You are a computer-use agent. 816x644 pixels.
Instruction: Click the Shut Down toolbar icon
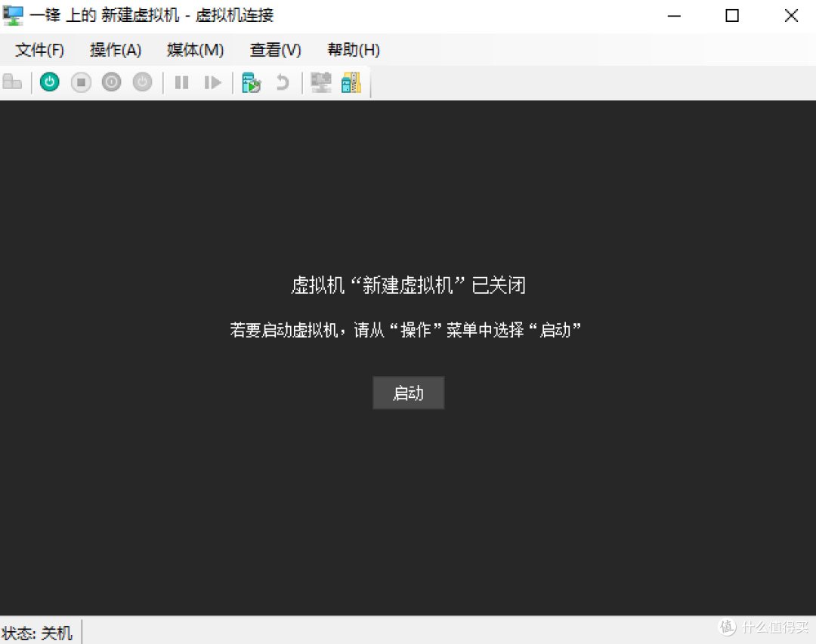(x=111, y=82)
